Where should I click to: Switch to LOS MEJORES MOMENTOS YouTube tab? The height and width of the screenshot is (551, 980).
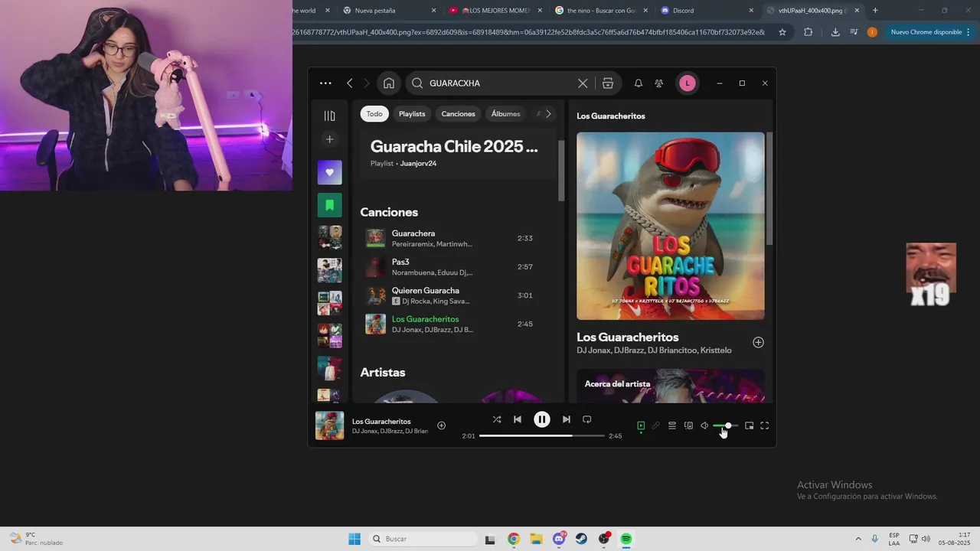[495, 11]
